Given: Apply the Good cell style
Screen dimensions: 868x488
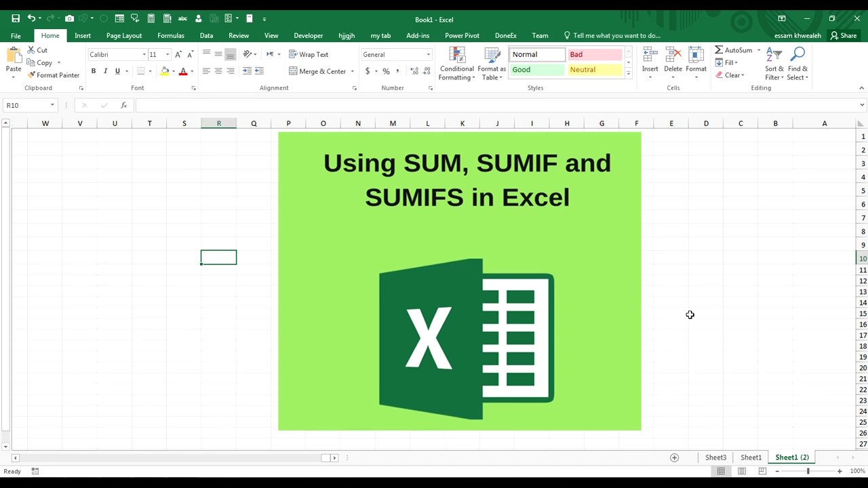Looking at the screenshot, I should [536, 70].
